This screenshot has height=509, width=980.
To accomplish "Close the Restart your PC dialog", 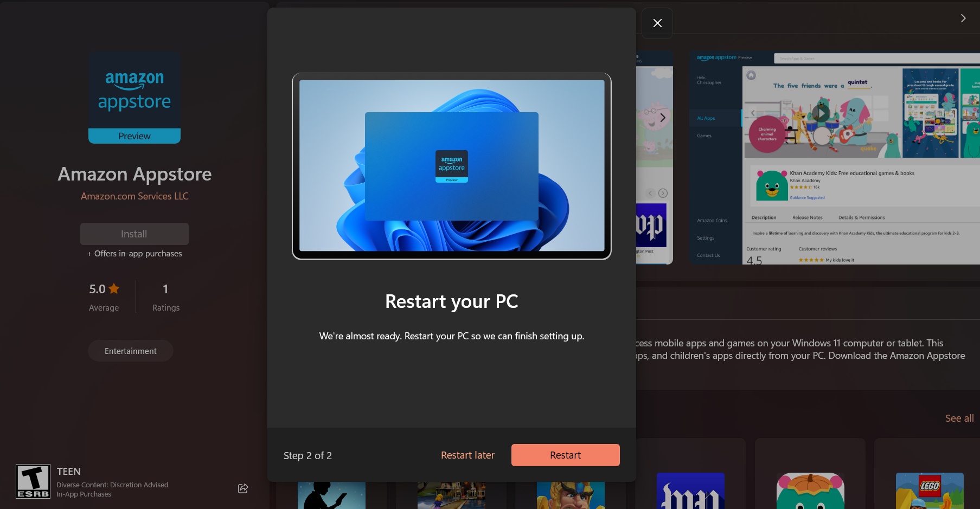I will coord(657,23).
